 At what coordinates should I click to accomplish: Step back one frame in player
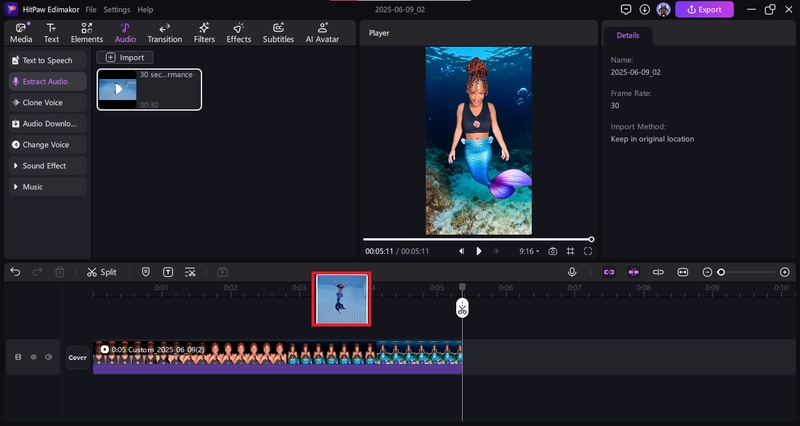461,251
